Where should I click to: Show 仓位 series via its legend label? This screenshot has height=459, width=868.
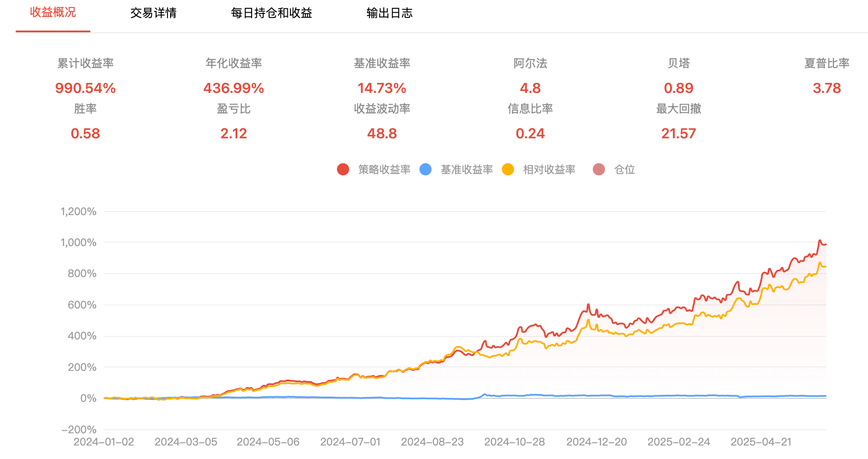(x=624, y=169)
